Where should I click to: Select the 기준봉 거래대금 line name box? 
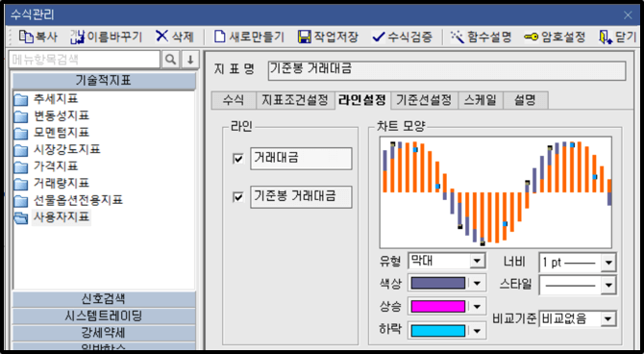[301, 197]
